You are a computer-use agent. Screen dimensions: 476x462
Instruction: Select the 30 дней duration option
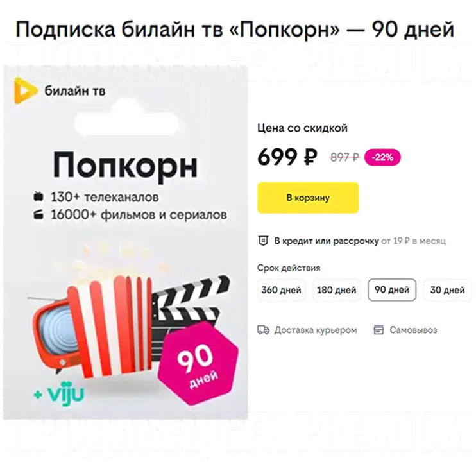point(448,290)
